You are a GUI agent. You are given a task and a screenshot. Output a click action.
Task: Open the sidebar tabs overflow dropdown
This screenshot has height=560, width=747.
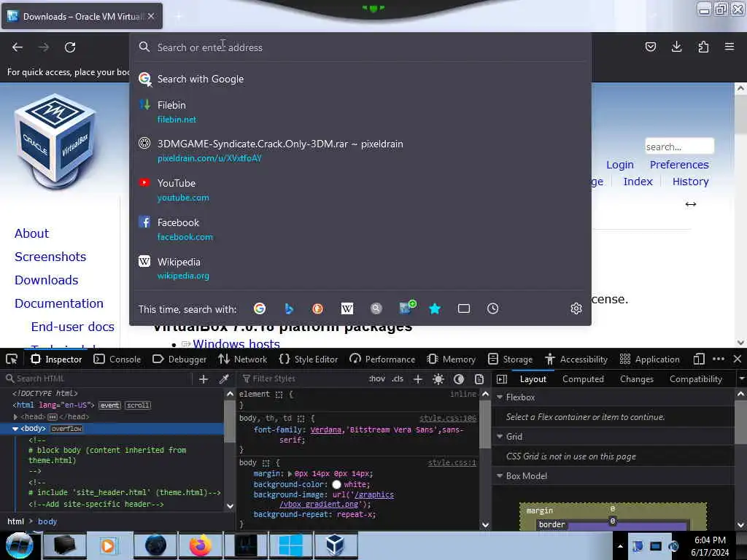(741, 379)
